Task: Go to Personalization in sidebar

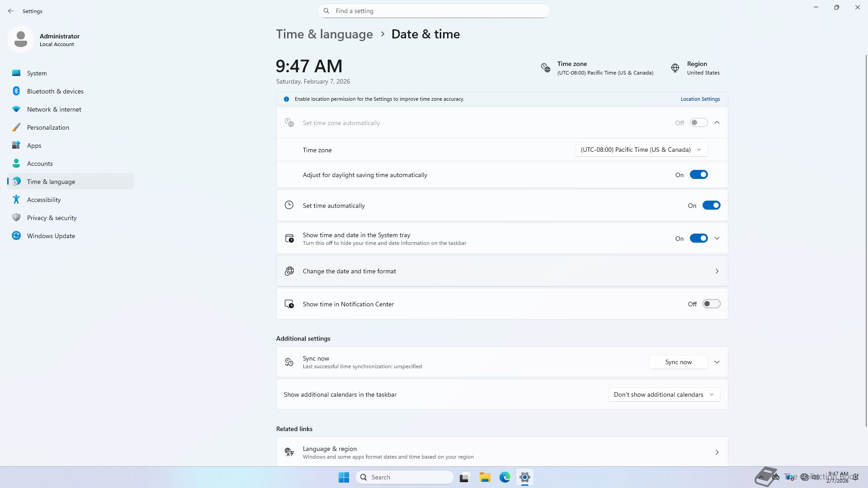Action: 48,127
